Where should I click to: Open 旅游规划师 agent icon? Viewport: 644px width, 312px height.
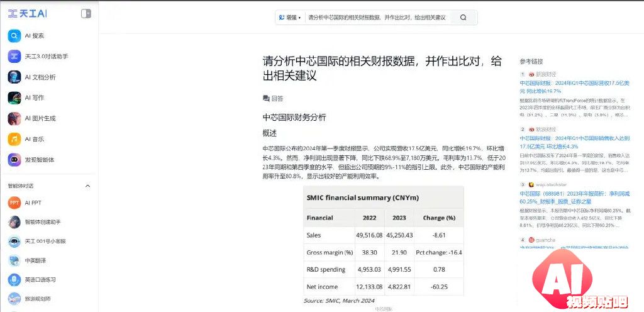pyautogui.click(x=14, y=299)
